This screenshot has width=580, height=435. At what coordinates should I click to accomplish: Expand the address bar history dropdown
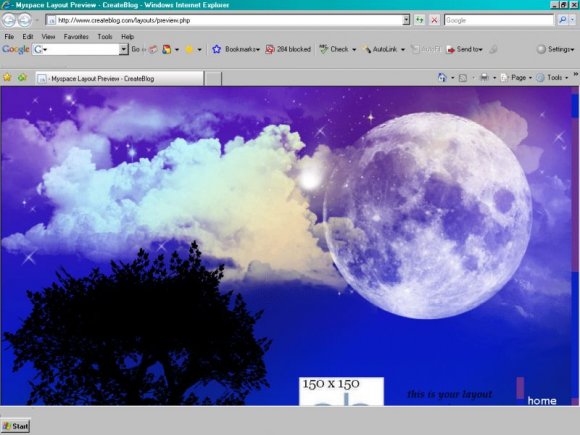click(406, 20)
